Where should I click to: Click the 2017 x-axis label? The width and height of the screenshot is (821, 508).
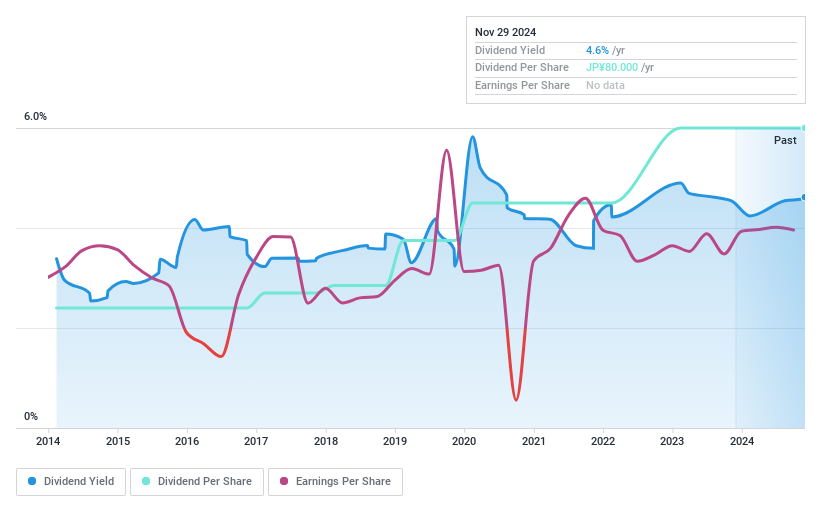tap(256, 441)
